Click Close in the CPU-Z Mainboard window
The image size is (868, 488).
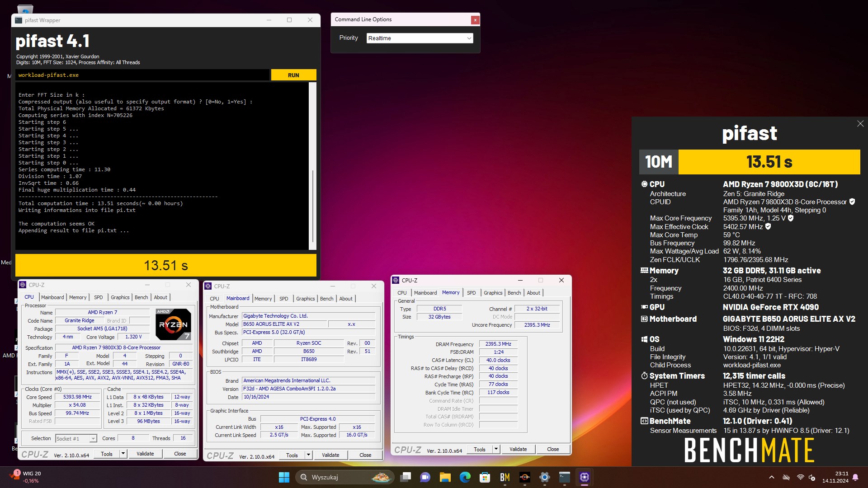(365, 455)
